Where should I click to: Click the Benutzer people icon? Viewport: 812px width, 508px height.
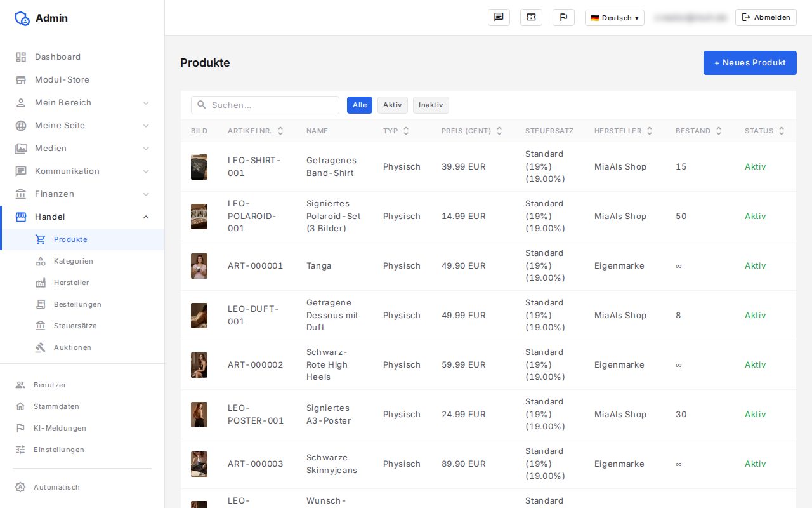[x=20, y=385]
